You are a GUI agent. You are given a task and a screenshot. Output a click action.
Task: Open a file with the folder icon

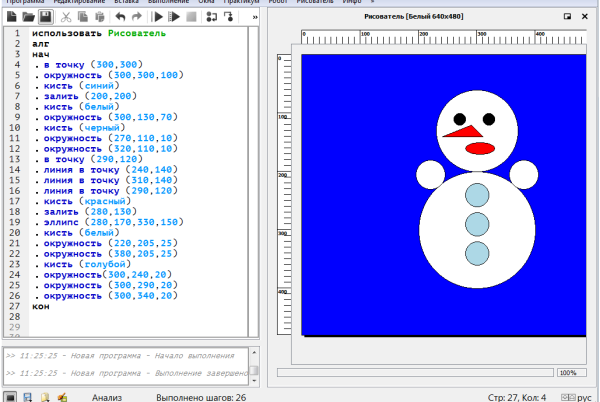click(x=28, y=17)
